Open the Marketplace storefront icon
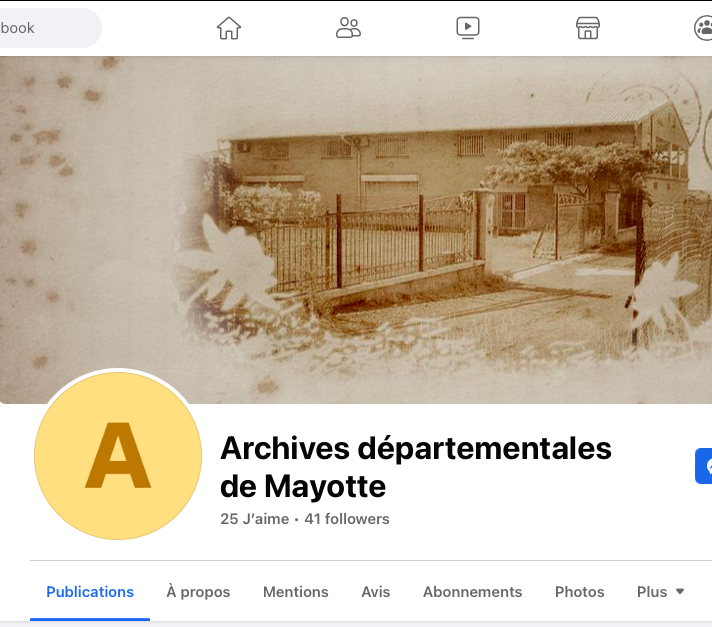Viewport: 712px width, 627px height. pyautogui.click(x=588, y=28)
